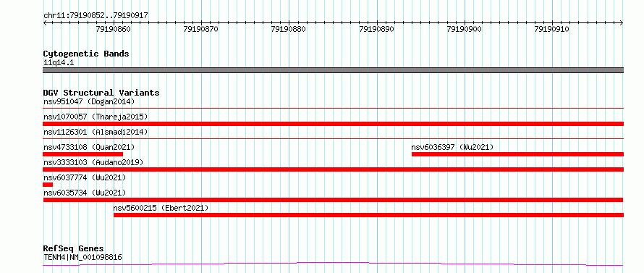
Task: Click the chr11:79190852..79190917 coordinate label
Action: (96, 16)
